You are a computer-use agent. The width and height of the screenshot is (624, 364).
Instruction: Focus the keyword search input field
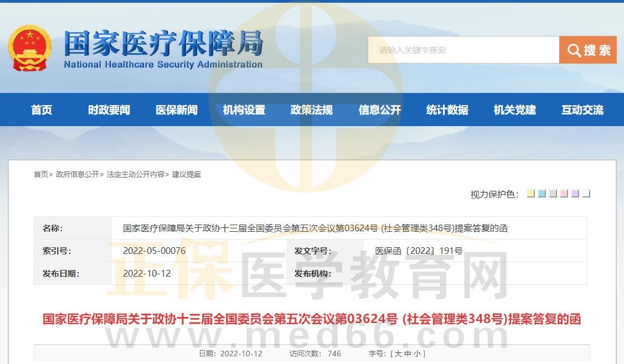[x=463, y=50]
